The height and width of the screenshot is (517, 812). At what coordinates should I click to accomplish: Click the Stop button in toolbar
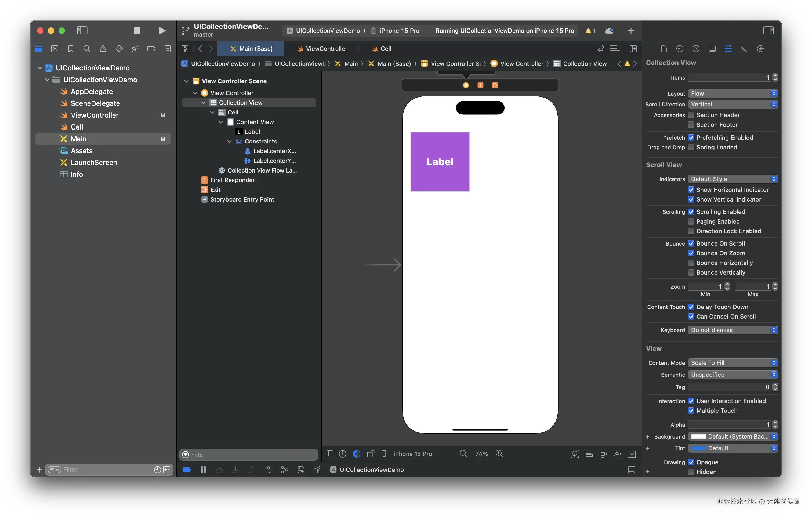click(137, 31)
